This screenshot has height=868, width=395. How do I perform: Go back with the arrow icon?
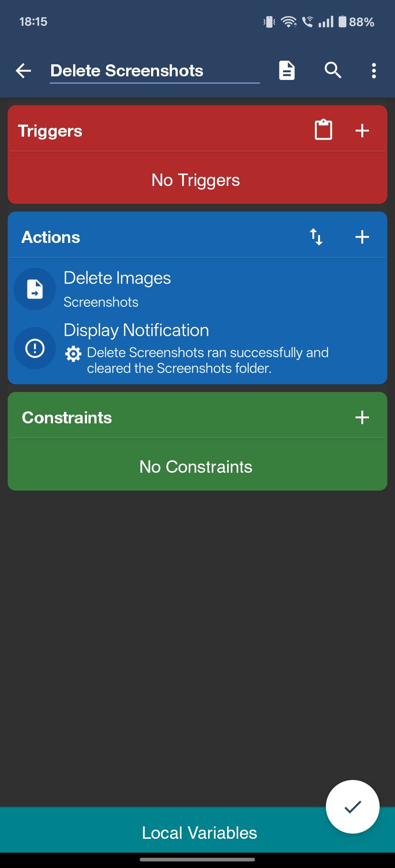[23, 71]
